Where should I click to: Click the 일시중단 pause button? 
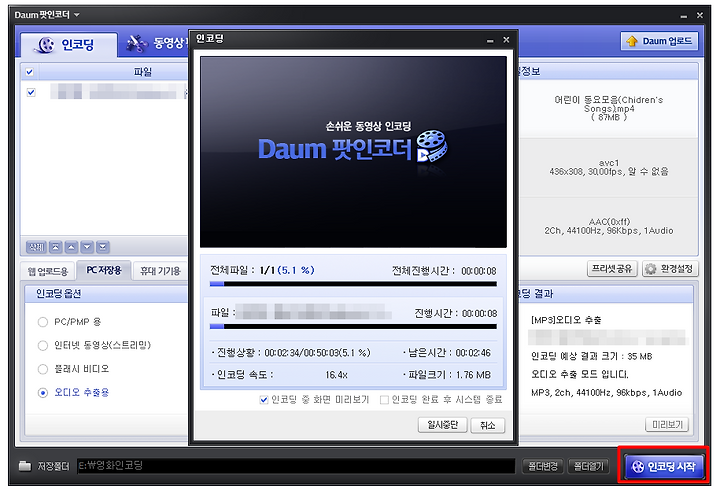[x=443, y=425]
